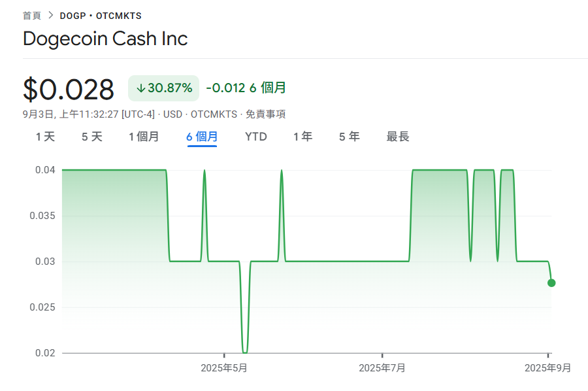Show the 1 年 price chart
Image resolution: width=588 pixels, height=391 pixels.
point(302,137)
